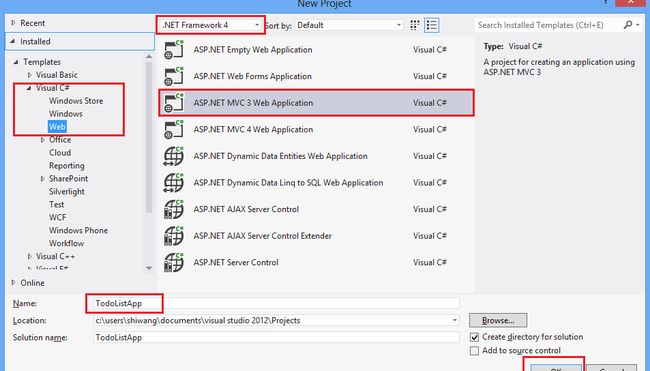Collapse the Visual C# node
Image resolution: width=650 pixels, height=371 pixels.
tap(29, 88)
